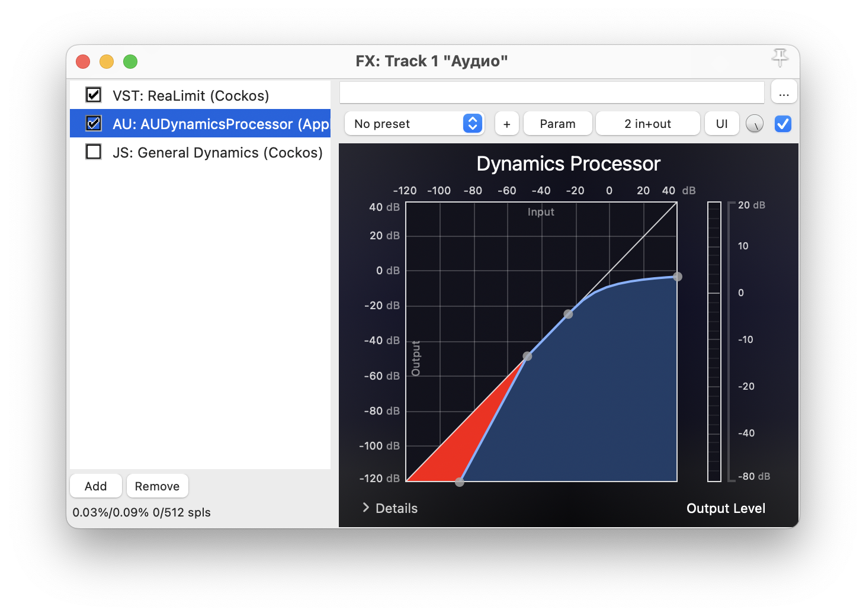Click the Output Level label
This screenshot has width=866, height=616.
tap(726, 508)
